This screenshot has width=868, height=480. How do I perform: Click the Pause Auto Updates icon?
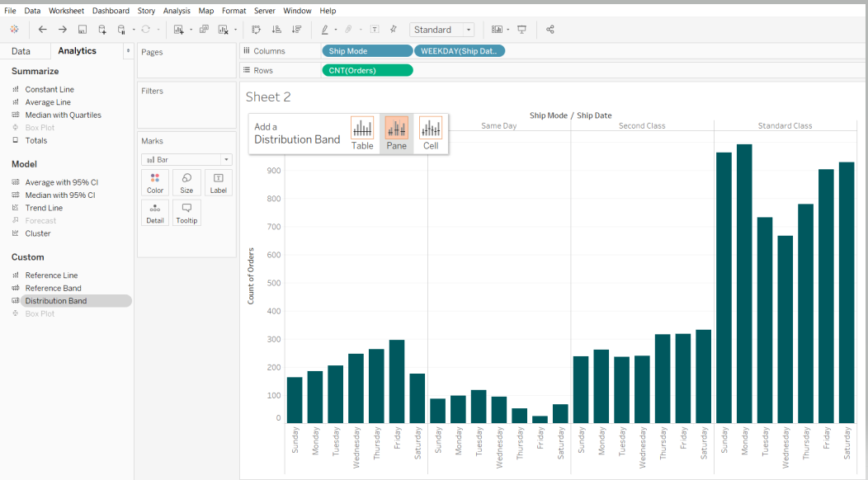tap(122, 30)
